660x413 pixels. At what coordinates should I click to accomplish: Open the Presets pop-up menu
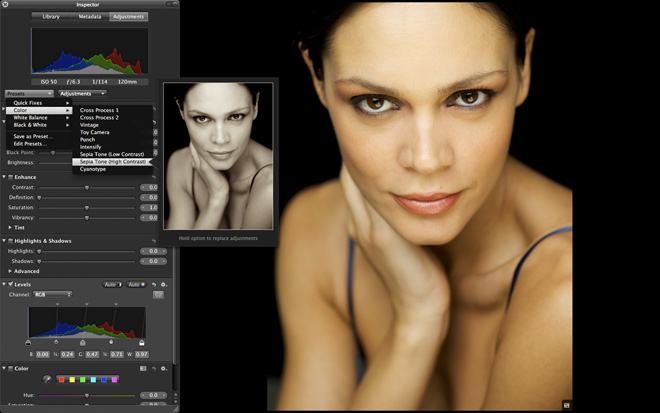(x=29, y=93)
